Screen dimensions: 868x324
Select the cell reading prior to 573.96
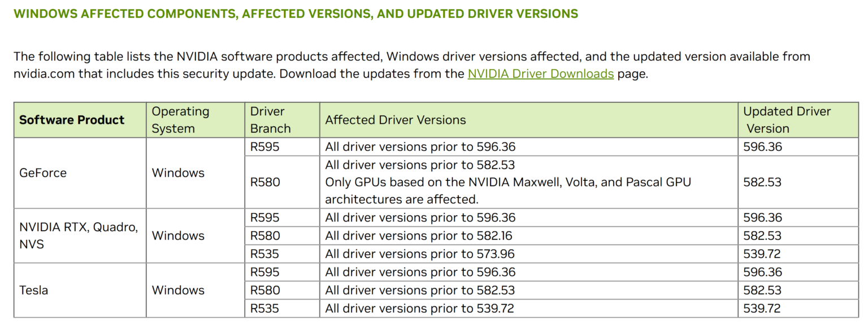coord(529,254)
